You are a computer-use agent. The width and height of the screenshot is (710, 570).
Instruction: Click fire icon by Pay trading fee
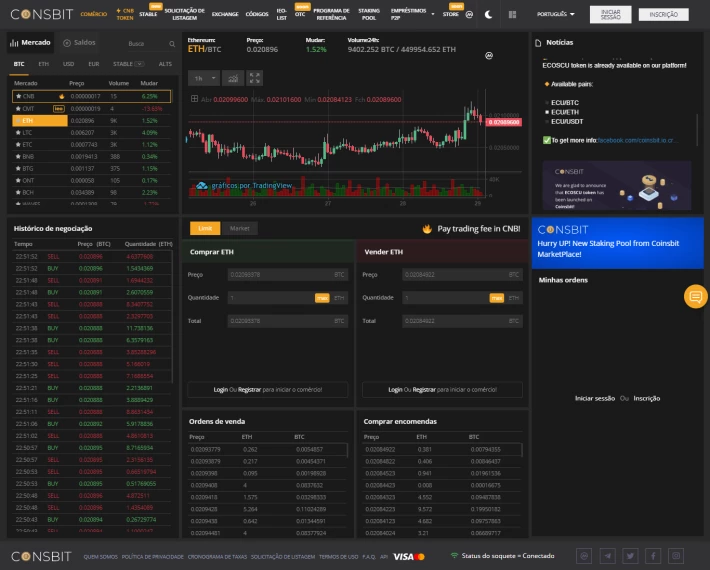(427, 229)
